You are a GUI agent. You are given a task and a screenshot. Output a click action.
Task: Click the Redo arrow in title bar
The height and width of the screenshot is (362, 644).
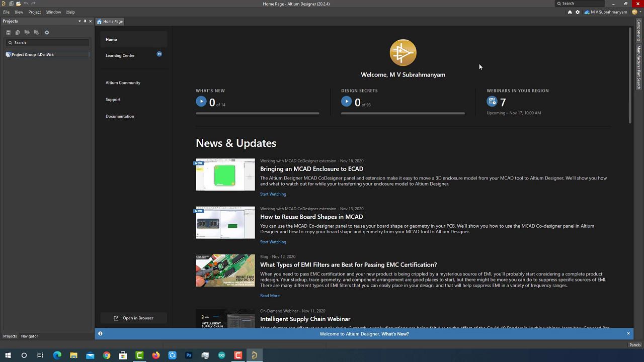click(33, 4)
